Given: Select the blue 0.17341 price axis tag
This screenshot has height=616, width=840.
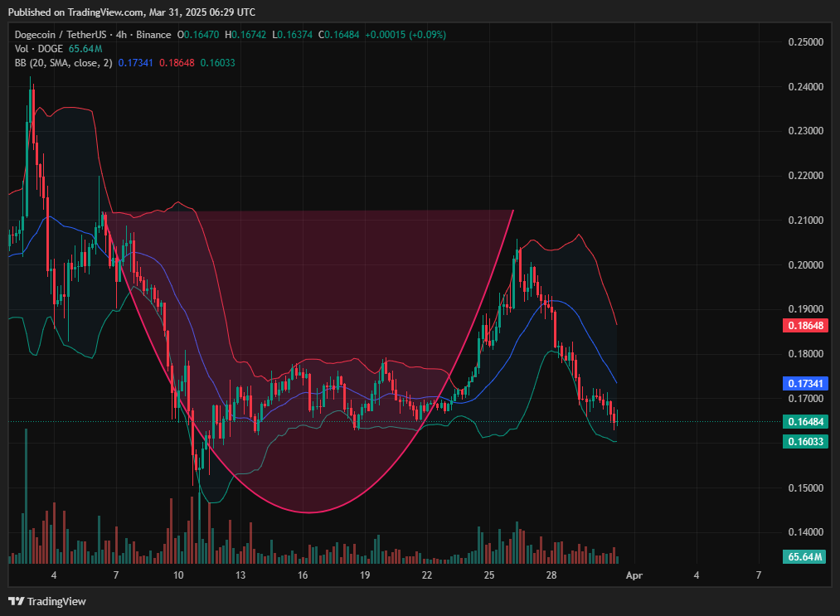Looking at the screenshot, I should [804, 384].
